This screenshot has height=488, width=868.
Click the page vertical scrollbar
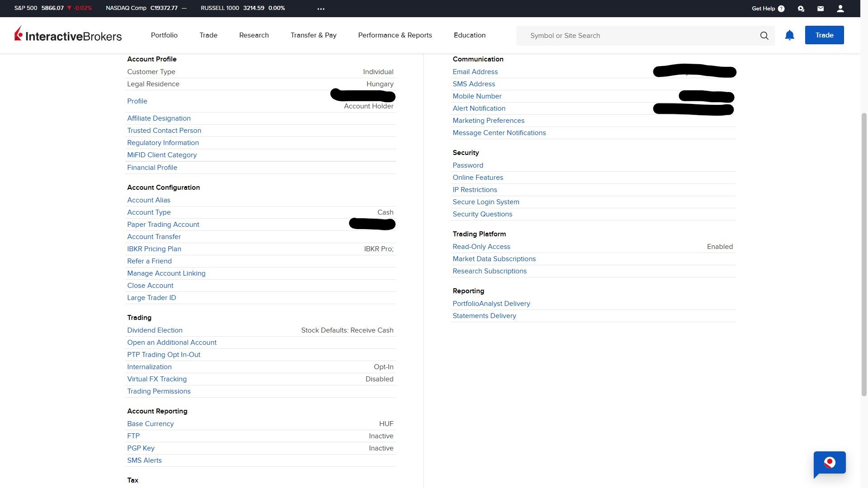click(x=864, y=253)
